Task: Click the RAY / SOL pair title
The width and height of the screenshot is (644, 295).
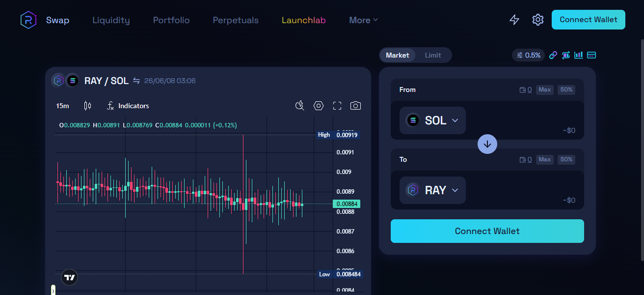Action: (107, 81)
